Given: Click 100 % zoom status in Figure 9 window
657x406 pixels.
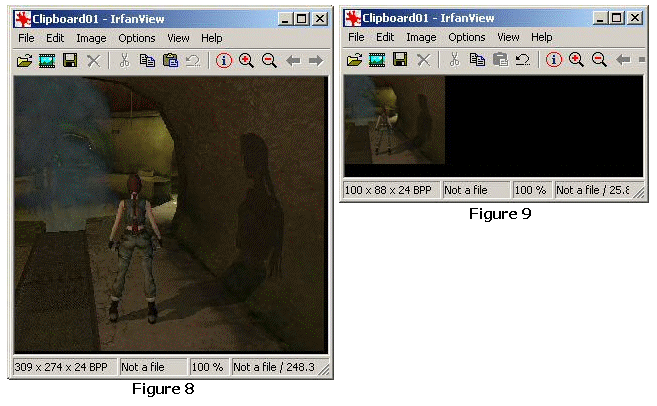Looking at the screenshot, I should 532,190.
